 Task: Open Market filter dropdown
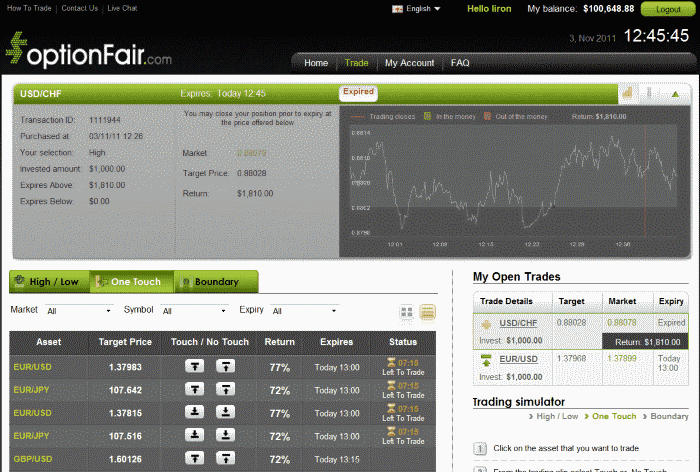(x=79, y=311)
